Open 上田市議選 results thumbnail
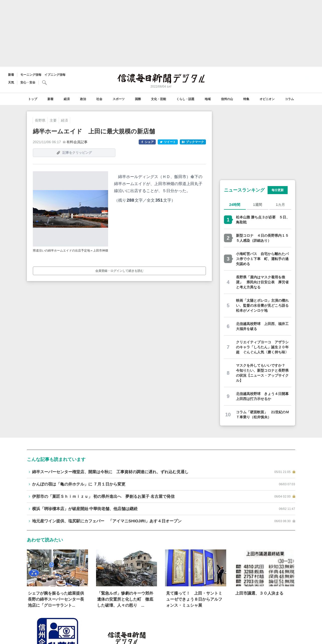 coord(265,568)
